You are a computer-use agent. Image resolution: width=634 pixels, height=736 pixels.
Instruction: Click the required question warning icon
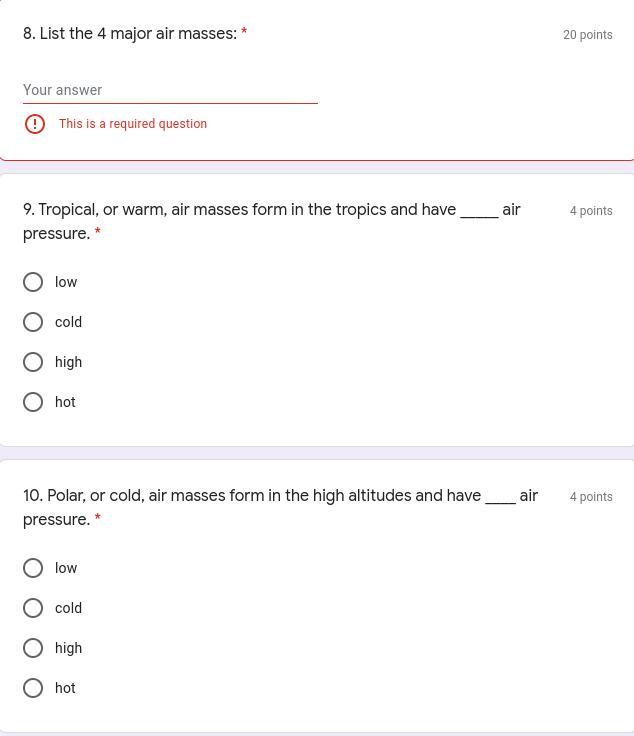point(35,124)
